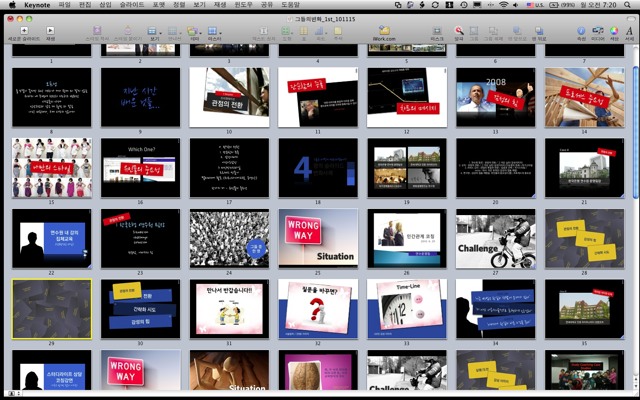Open the Apple menu

tap(12, 5)
